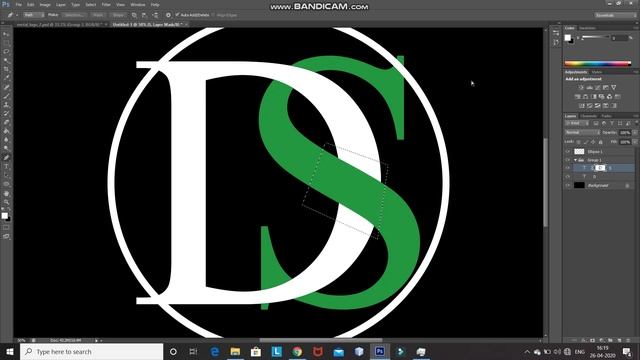This screenshot has height=360, width=640.
Task: Select the Paint Bucket tool
Action: 6,131
